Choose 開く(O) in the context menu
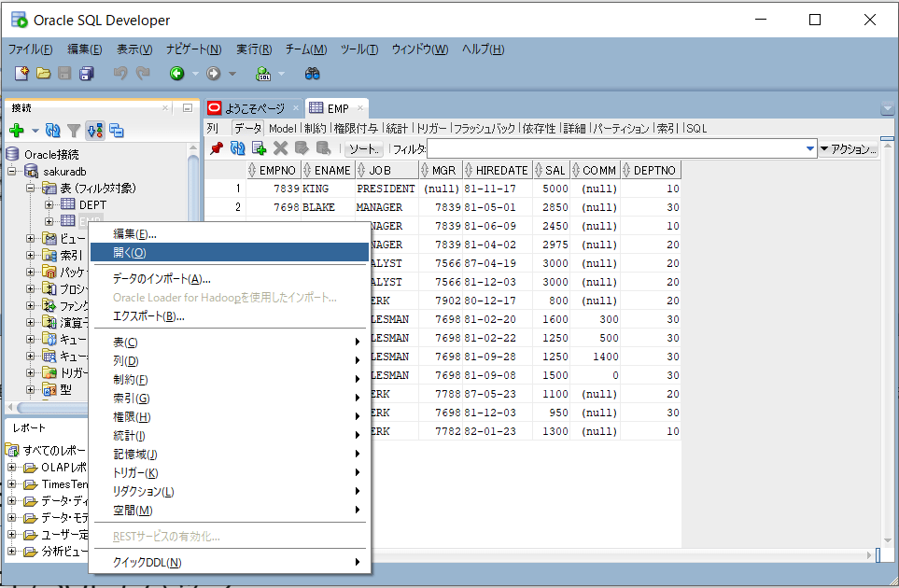Viewport: 899px width, 588px height. (230, 252)
